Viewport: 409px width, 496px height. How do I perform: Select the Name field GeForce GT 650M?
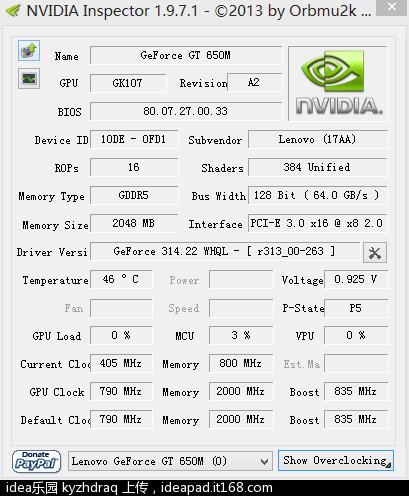(x=186, y=55)
